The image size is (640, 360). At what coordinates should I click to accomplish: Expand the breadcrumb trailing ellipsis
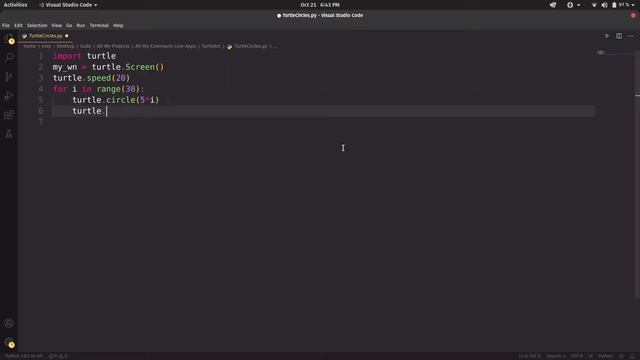275,47
